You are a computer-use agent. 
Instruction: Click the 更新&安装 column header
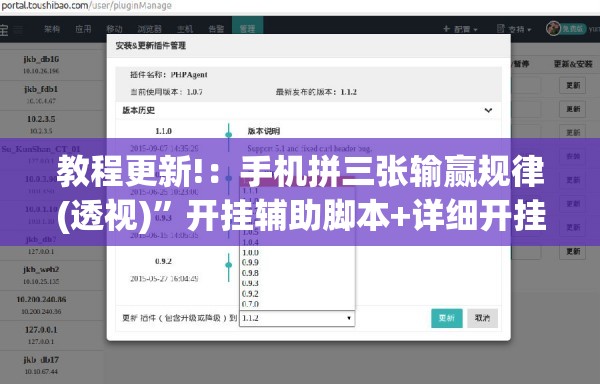click(x=573, y=64)
